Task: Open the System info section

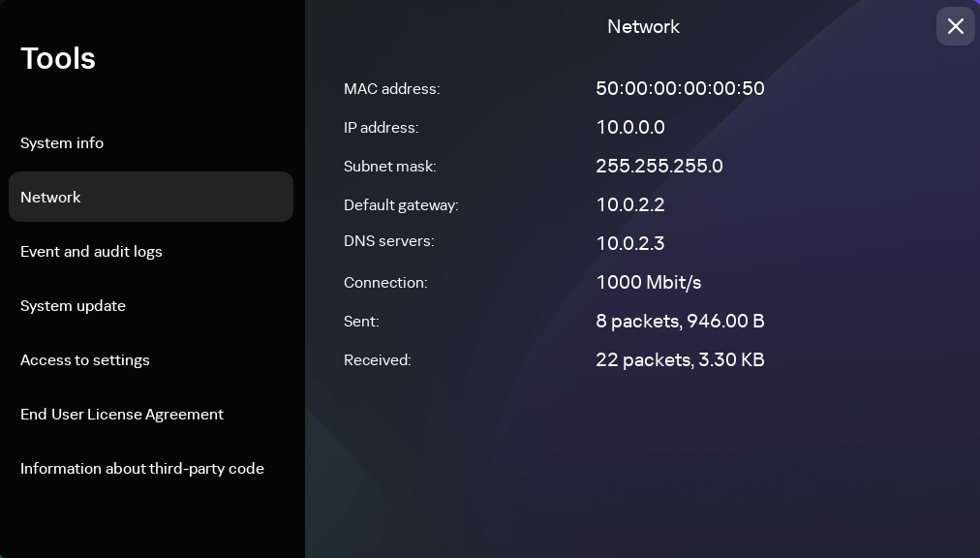Action: (x=61, y=142)
